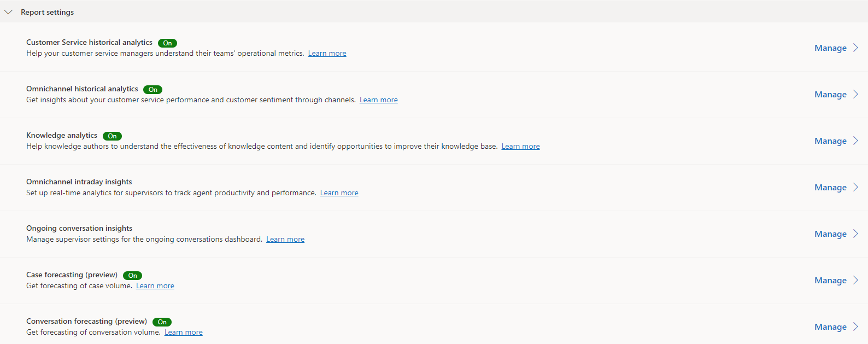The image size is (868, 344).
Task: Click Omnichannel historical analytics title
Action: 82,89
